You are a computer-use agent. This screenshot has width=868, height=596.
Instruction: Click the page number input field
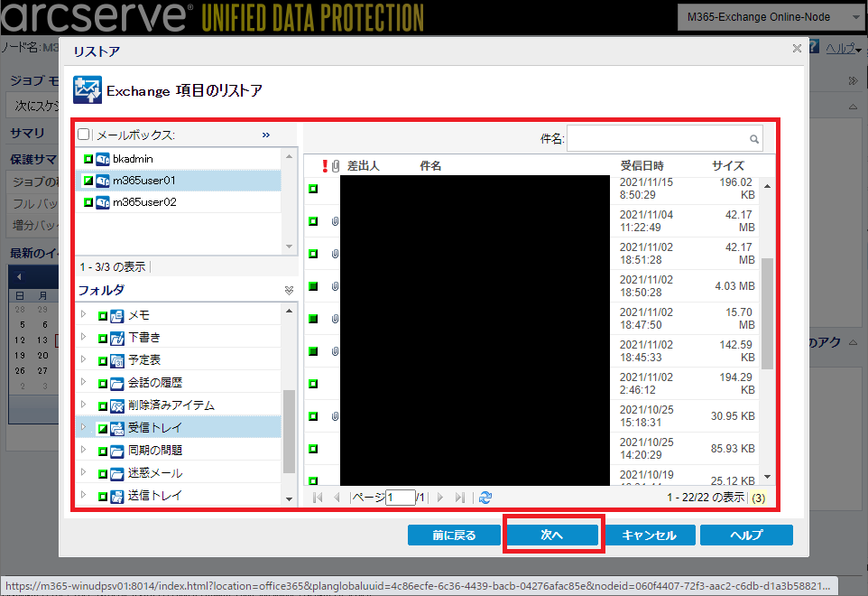(401, 498)
